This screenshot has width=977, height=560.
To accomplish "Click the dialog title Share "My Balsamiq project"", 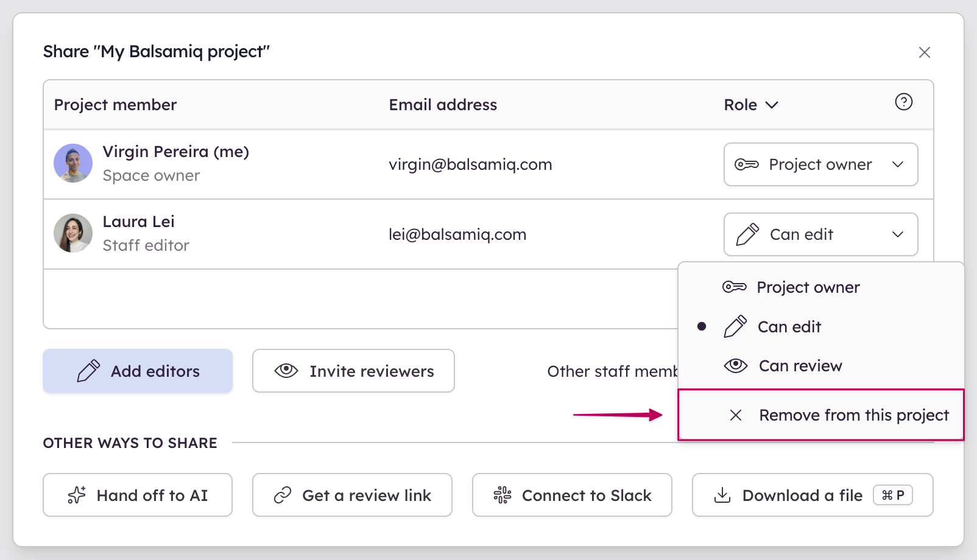I will [x=156, y=52].
